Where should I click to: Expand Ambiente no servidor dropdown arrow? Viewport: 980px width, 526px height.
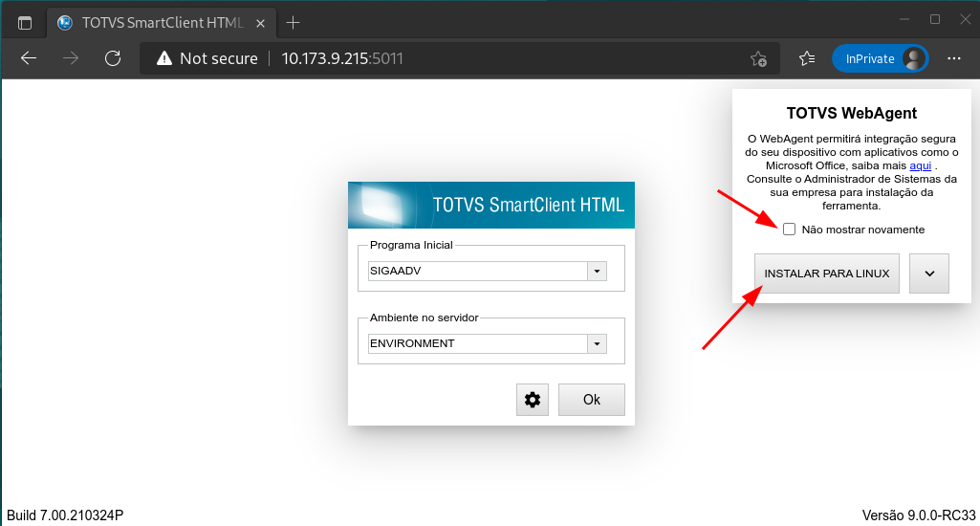tap(597, 343)
